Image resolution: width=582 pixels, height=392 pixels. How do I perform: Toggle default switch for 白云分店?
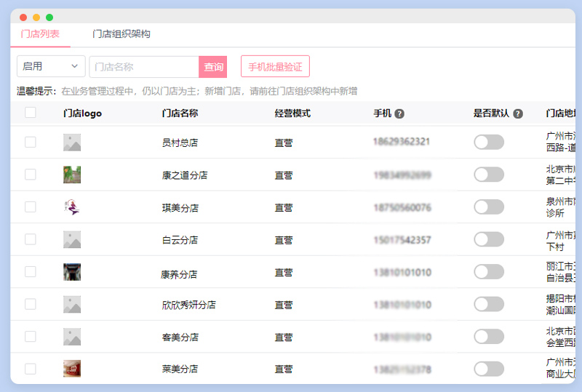pyautogui.click(x=489, y=239)
